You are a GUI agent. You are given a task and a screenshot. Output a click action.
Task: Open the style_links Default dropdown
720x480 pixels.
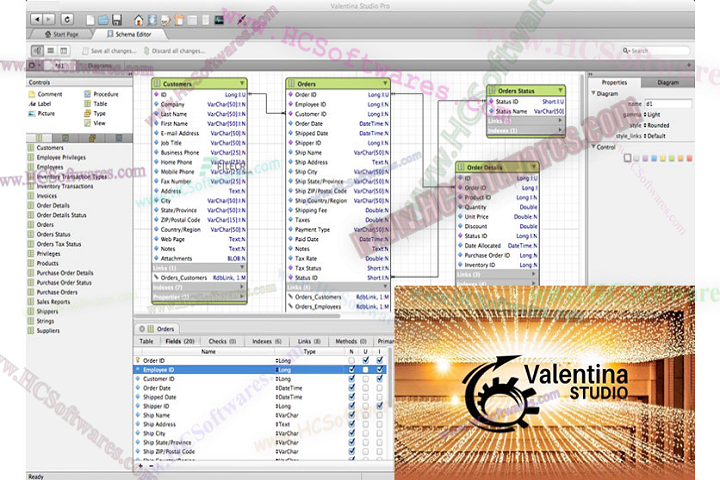(655, 136)
